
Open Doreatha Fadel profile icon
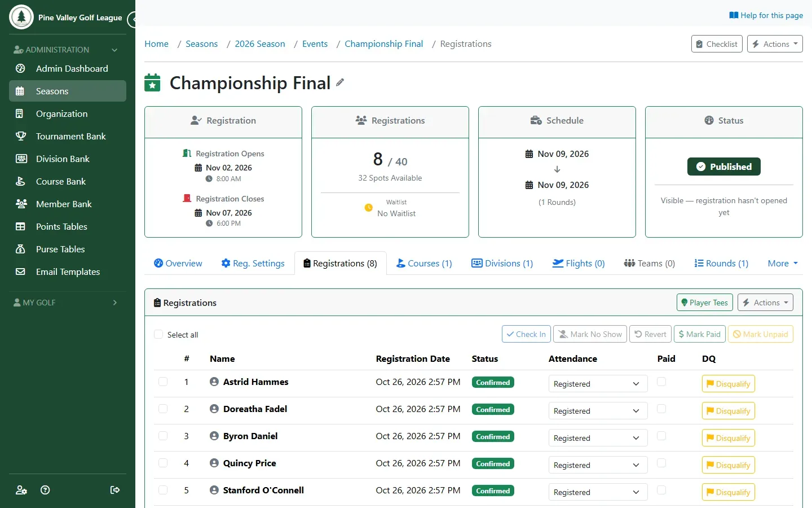tap(214, 409)
